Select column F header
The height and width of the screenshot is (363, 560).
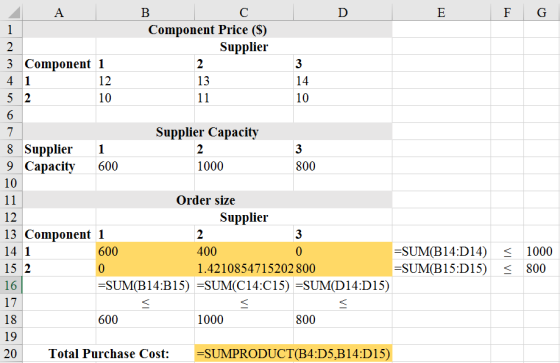click(x=507, y=13)
